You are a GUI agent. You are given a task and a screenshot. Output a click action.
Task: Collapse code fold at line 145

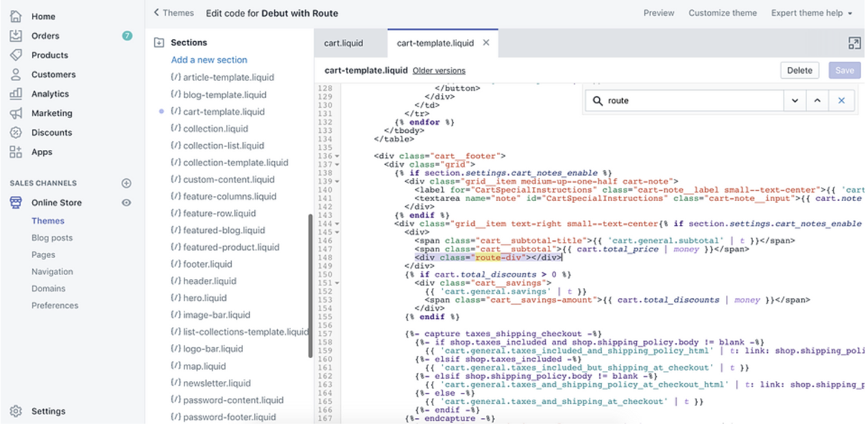point(337,232)
